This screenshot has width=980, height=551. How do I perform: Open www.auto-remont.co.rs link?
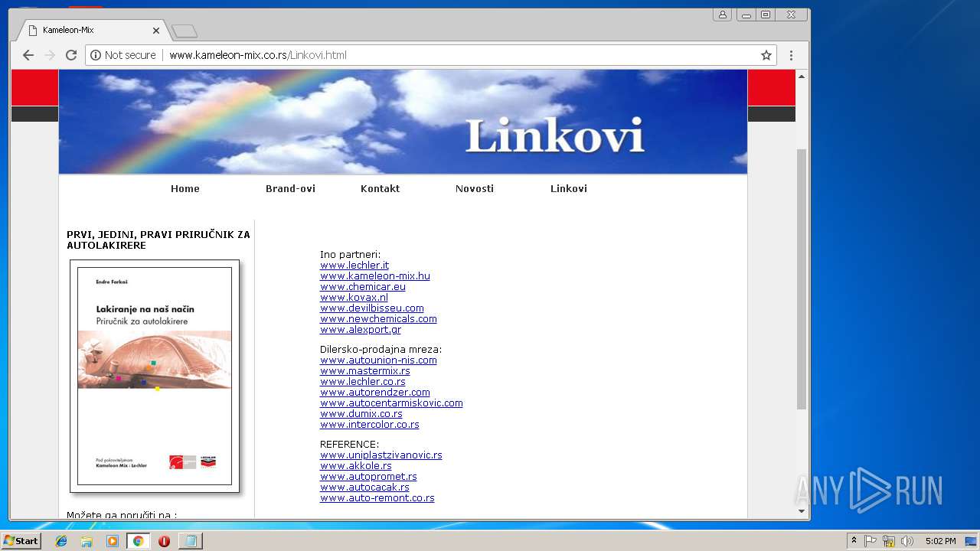point(377,498)
